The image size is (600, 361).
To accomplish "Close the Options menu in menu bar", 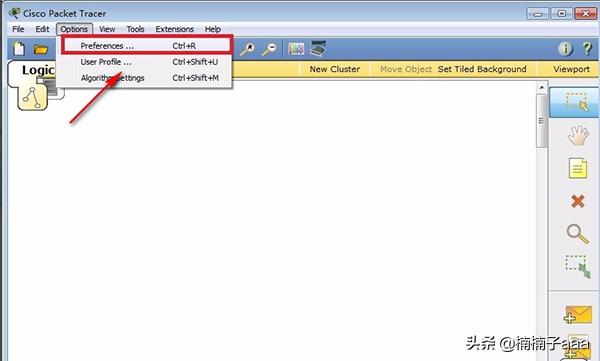I will coord(74,29).
